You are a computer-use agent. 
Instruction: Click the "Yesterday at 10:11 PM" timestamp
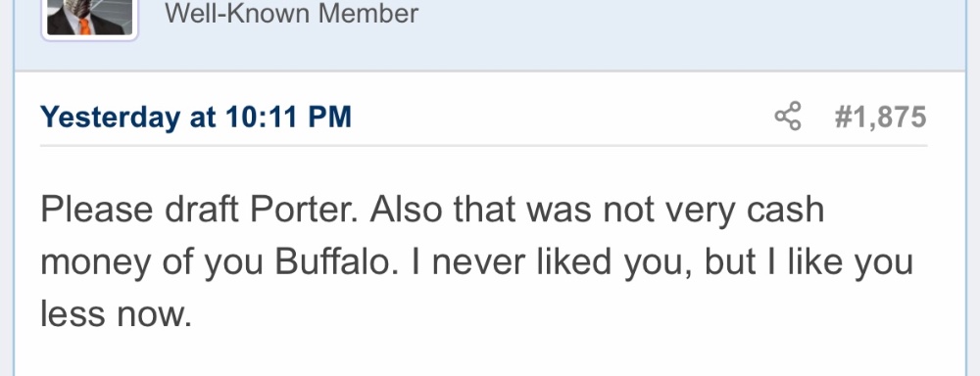coord(196,117)
